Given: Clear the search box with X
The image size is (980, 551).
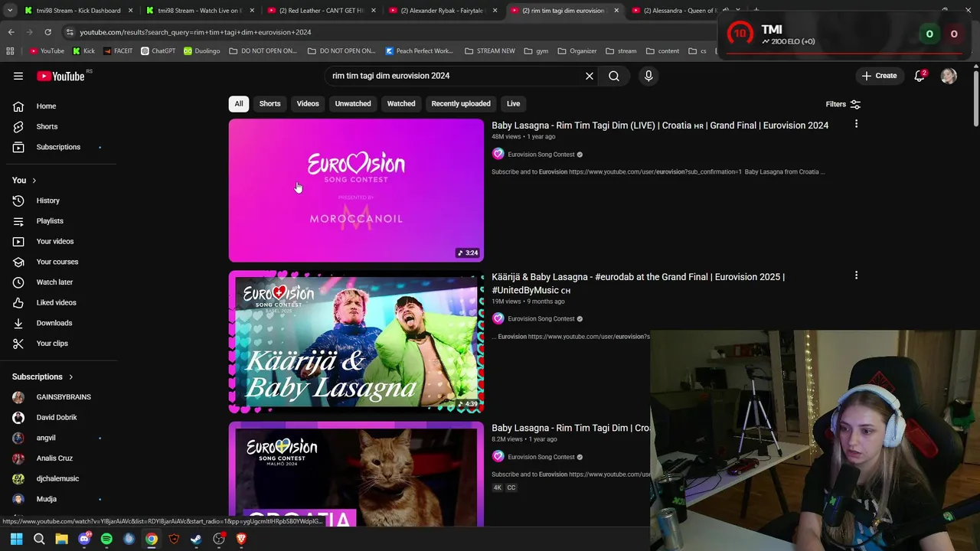Looking at the screenshot, I should (590, 76).
